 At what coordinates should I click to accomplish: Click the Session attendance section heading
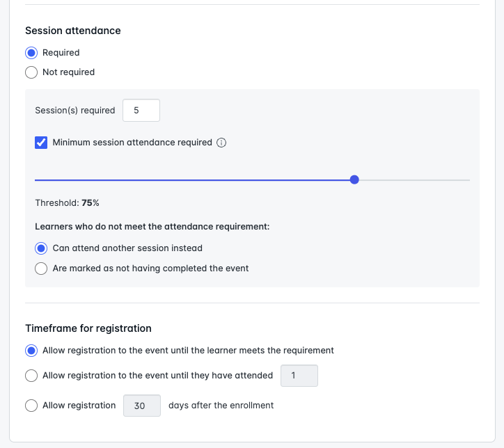coord(73,31)
